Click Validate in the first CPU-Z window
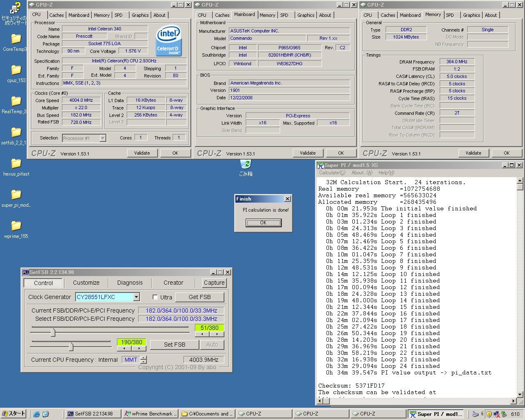 pyautogui.click(x=142, y=153)
